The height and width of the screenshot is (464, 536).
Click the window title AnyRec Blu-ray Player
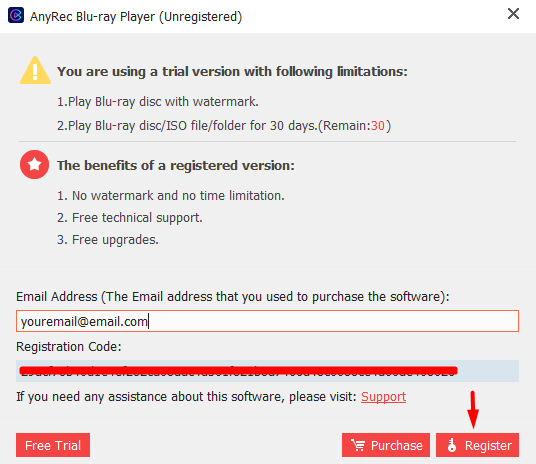point(136,16)
